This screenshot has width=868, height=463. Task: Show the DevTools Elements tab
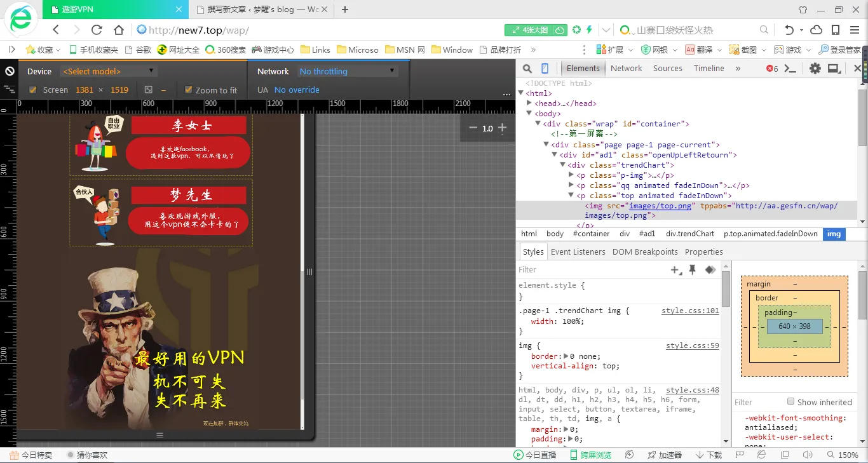583,69
